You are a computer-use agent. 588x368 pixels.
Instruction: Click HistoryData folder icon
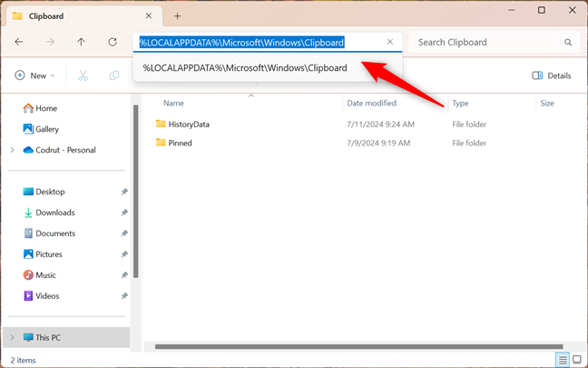point(161,124)
